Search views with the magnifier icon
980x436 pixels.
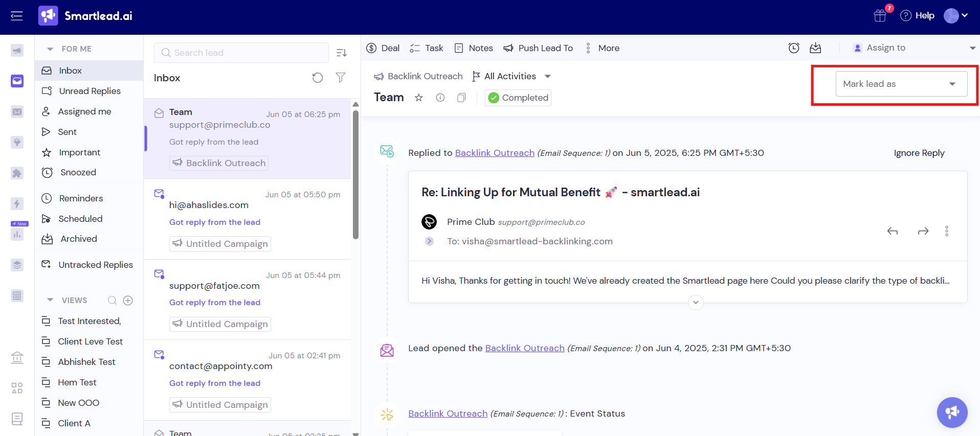click(x=112, y=300)
